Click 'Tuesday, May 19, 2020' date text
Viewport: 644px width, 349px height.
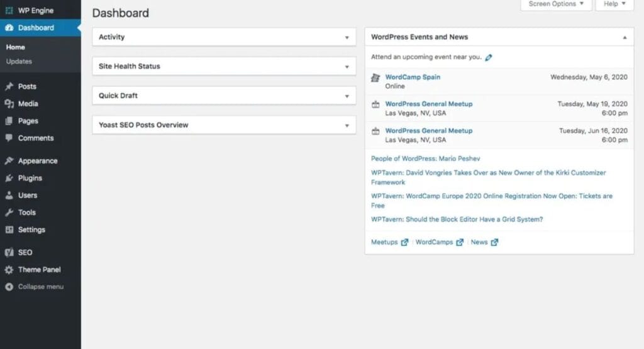[592, 104]
